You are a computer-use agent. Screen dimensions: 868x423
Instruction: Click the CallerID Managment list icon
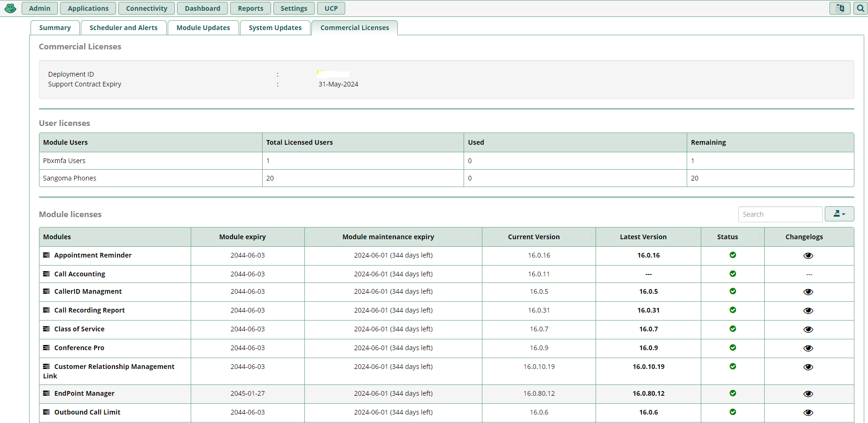click(46, 291)
